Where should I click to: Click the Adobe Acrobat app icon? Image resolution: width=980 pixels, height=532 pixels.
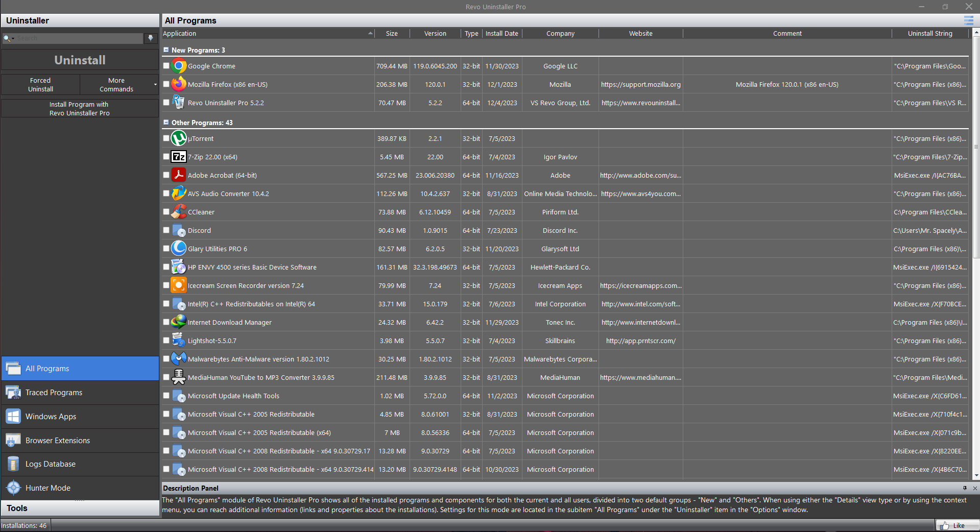[179, 175]
